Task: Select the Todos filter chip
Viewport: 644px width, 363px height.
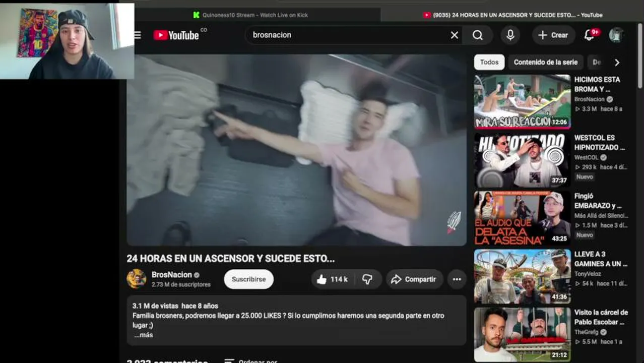Action: click(489, 62)
